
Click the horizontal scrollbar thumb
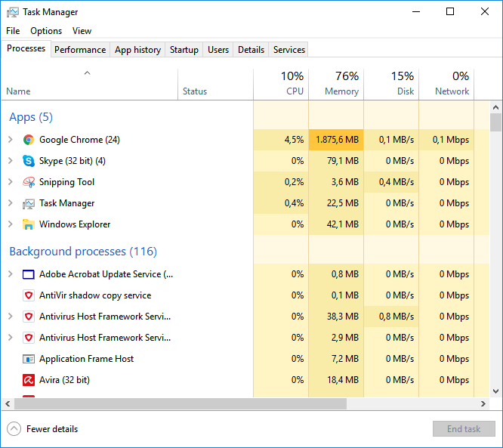point(181,403)
